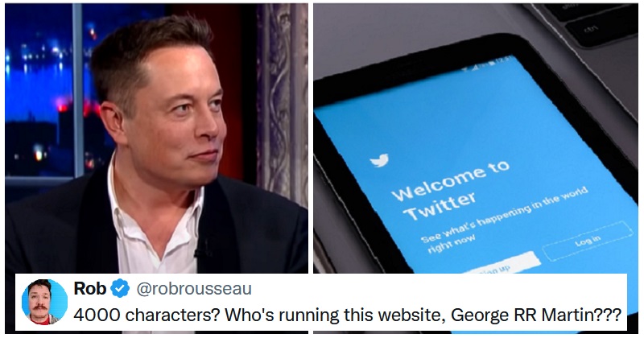Click the tweet text about 4000 characters
Viewport: 644px width, 338px height.
pyautogui.click(x=347, y=315)
